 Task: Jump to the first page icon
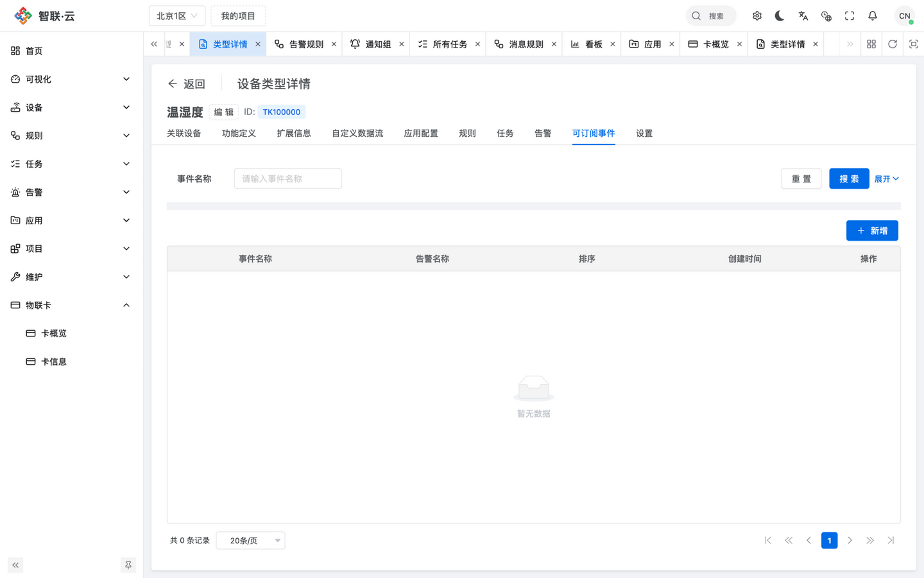(768, 541)
